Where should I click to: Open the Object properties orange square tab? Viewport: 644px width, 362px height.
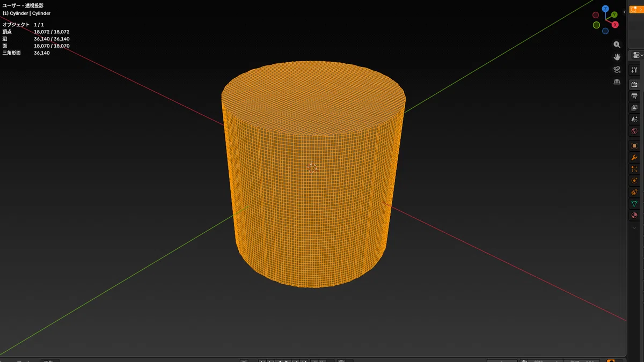634,146
